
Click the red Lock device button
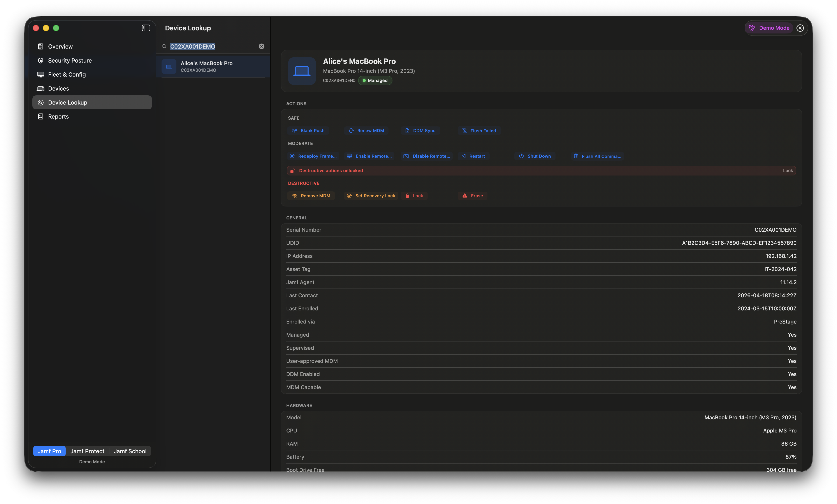pyautogui.click(x=414, y=196)
